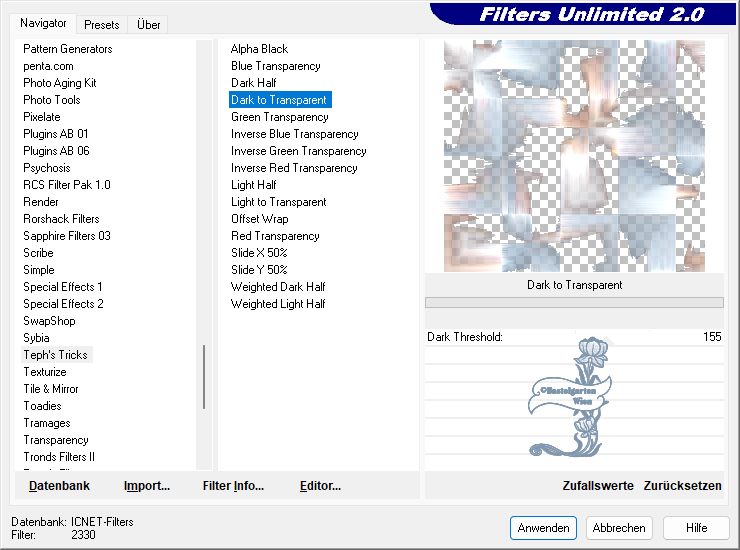740x550 pixels.
Task: Open Hilfe help button
Action: (x=697, y=528)
